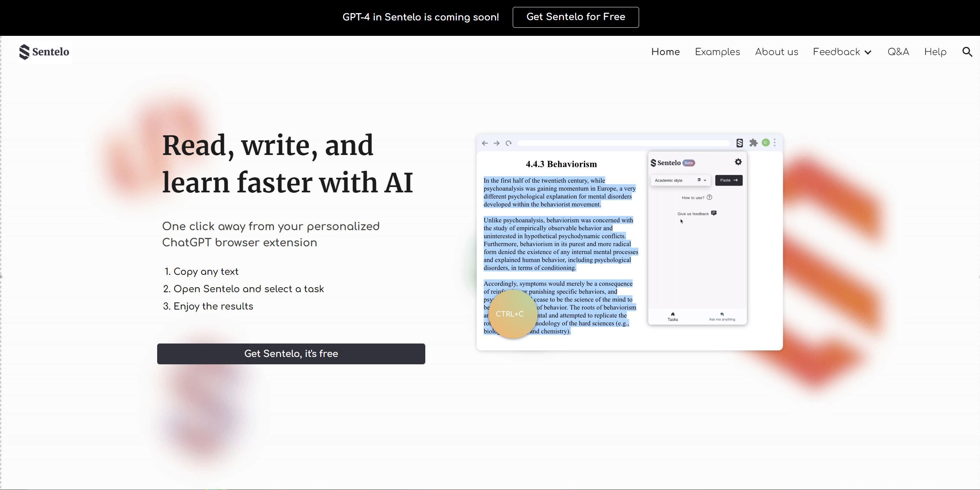This screenshot has width=980, height=490.
Task: Click the Sentelo extension icon in browser toolbar
Action: (740, 143)
